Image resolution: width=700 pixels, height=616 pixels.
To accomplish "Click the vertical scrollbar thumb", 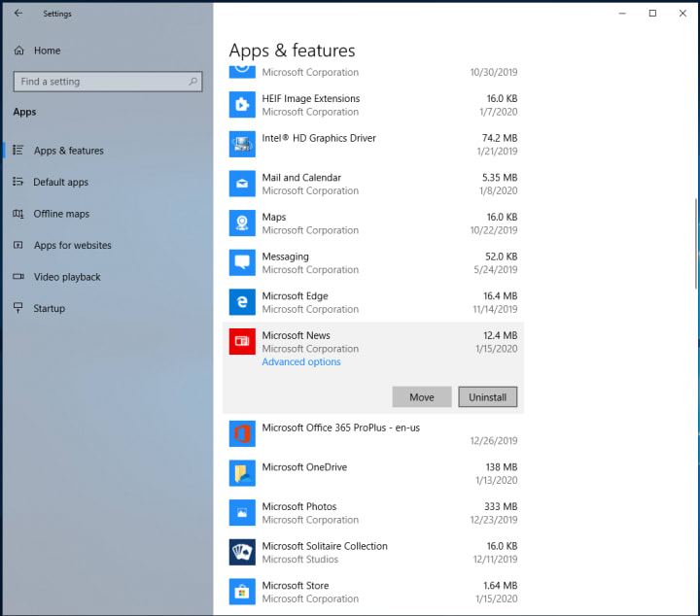I will point(696,244).
